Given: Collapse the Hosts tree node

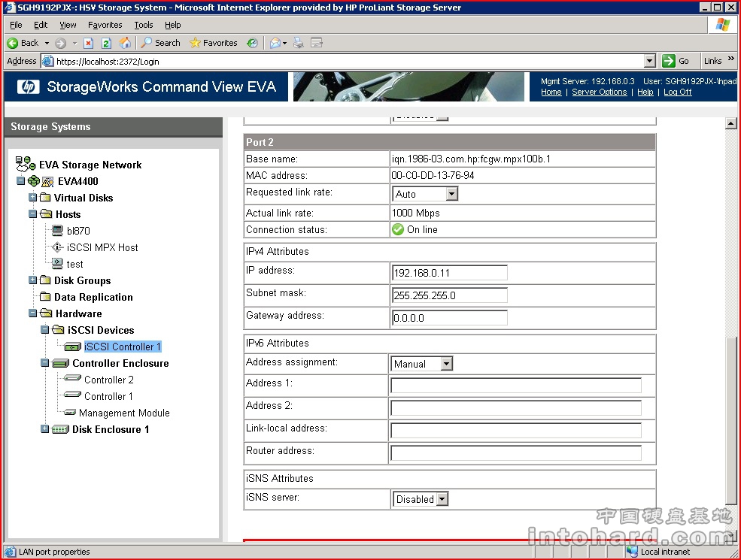Looking at the screenshot, I should (x=32, y=214).
